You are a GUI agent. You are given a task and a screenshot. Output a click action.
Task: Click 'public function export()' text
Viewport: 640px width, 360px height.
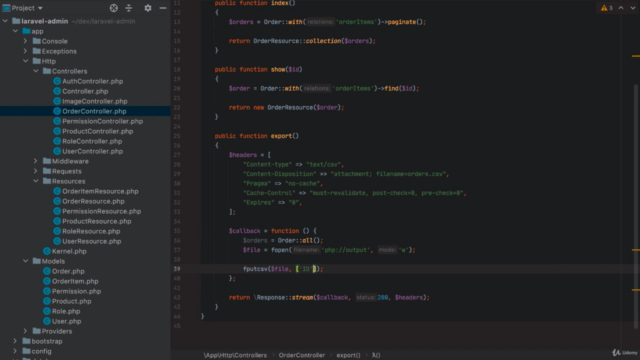point(257,136)
